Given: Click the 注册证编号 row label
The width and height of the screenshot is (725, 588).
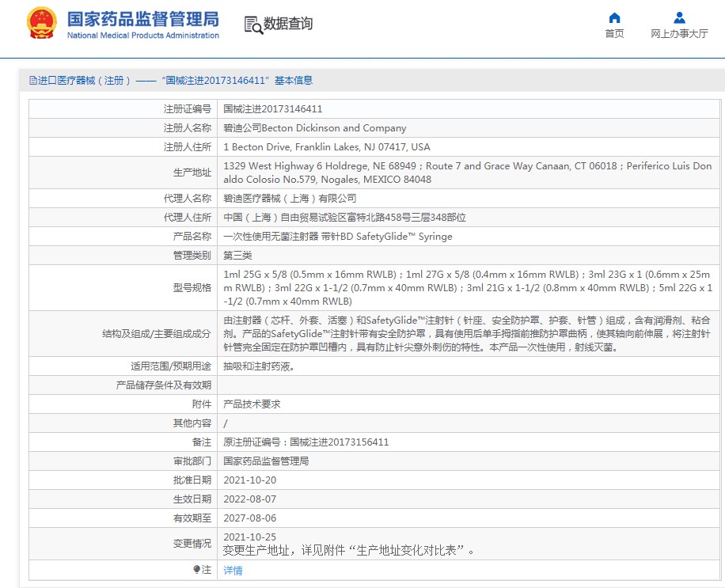Looking at the screenshot, I should tap(188, 109).
